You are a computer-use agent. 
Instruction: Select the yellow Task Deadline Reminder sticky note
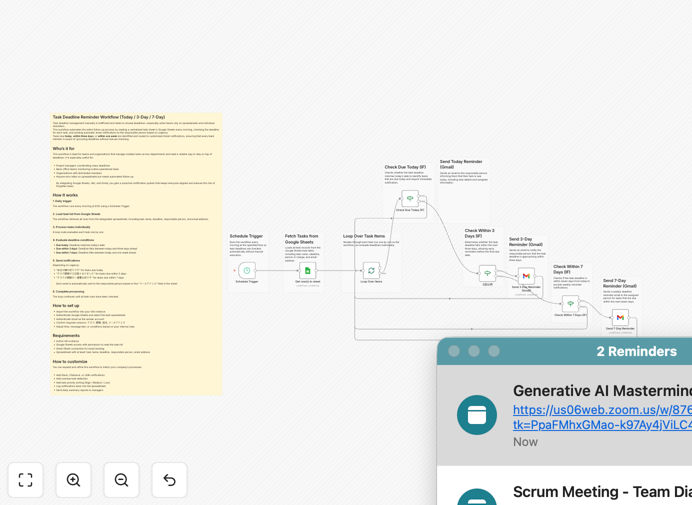tap(136, 254)
